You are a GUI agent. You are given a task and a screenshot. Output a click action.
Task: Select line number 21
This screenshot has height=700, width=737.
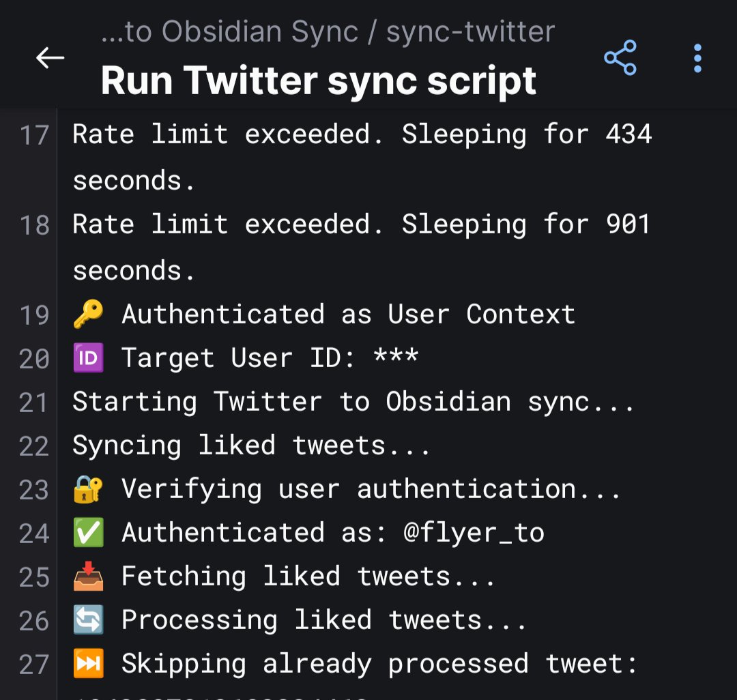(x=34, y=403)
